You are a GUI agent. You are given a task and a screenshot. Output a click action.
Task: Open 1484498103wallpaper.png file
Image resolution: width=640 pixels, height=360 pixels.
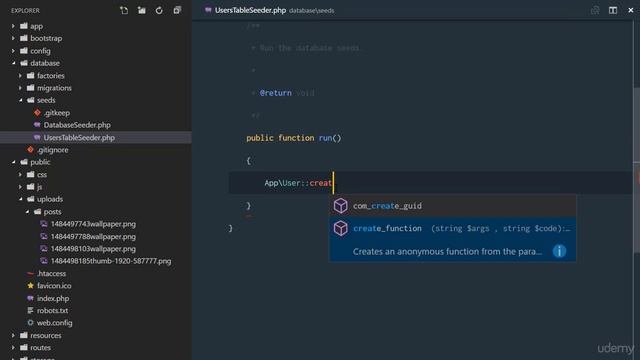point(93,249)
